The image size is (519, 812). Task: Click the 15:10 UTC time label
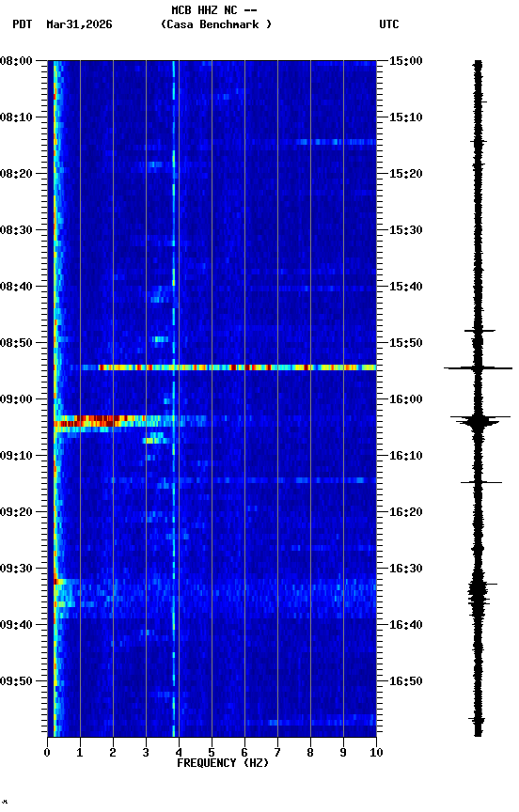coord(406,117)
